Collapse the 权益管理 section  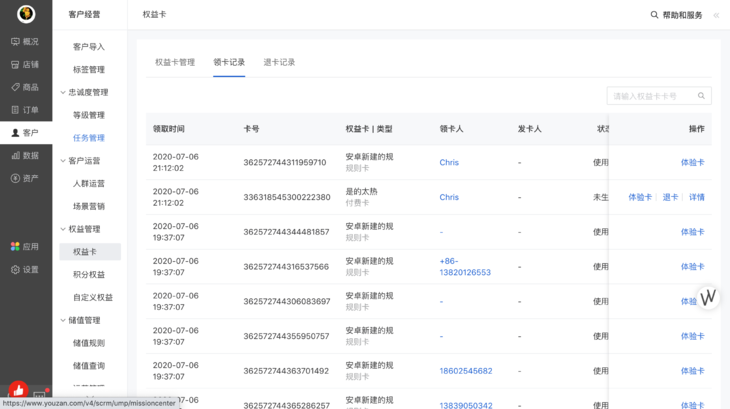click(63, 229)
